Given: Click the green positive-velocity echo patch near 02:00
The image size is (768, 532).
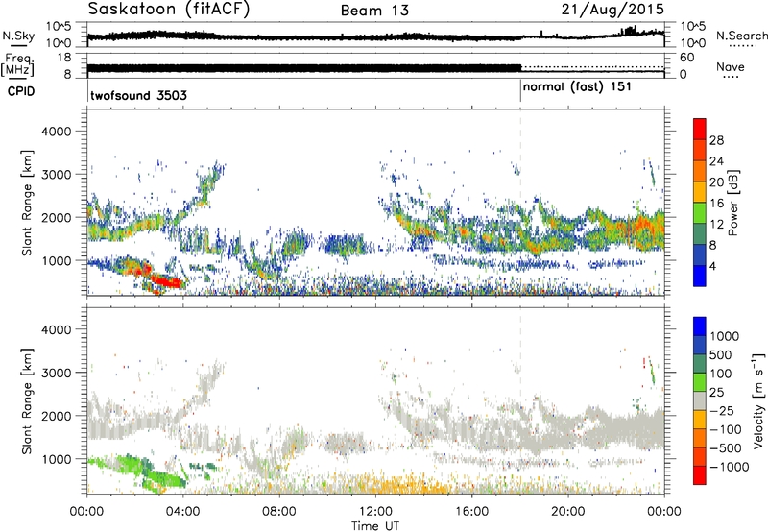Looking at the screenshot, I should click(x=127, y=463).
